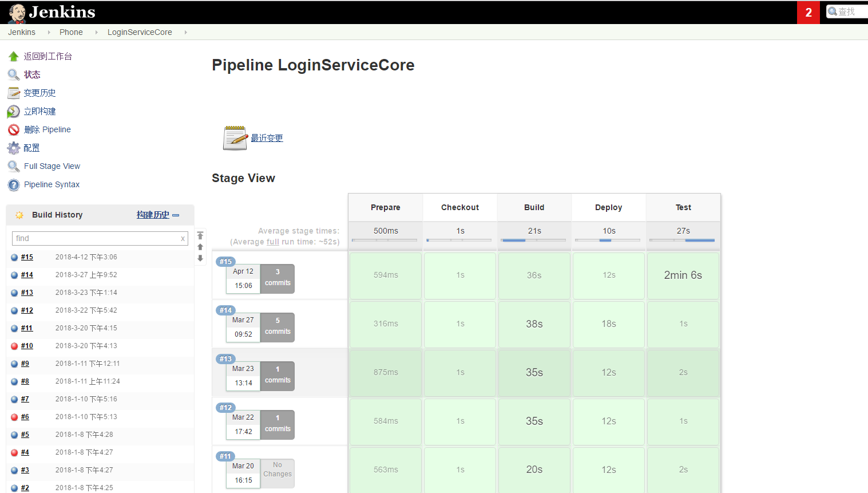The height and width of the screenshot is (493, 868).
Task: Expand the dropdown arrow after Phone breadcrumb
Action: coord(96,33)
